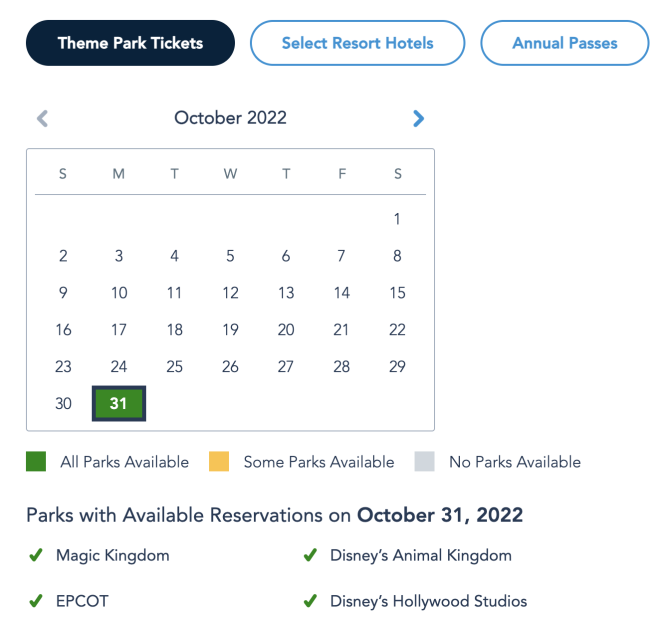Advance to next month arrow
Image resolution: width=666 pixels, height=625 pixels.
point(418,119)
